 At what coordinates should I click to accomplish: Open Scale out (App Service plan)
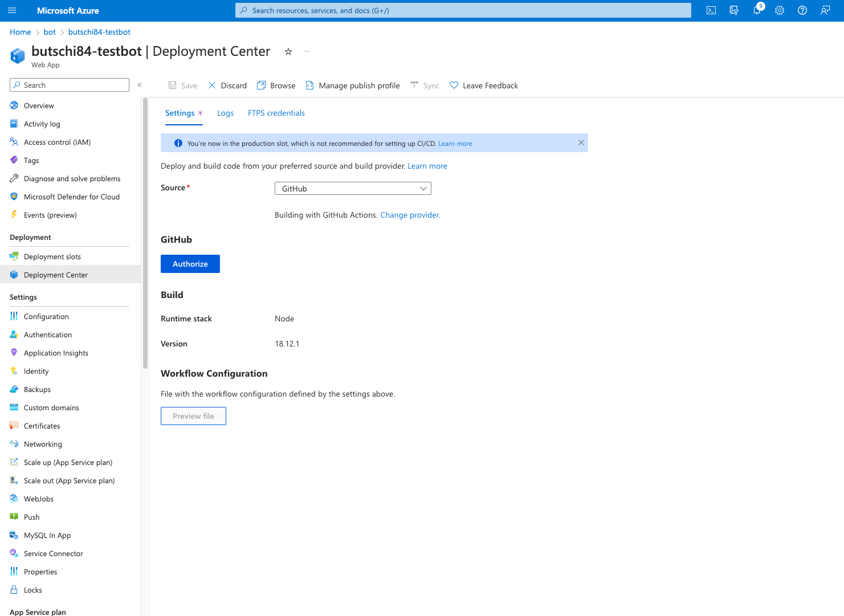(x=70, y=480)
